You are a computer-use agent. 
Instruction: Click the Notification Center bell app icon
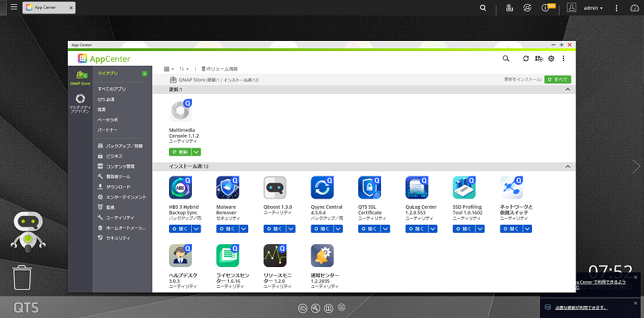pyautogui.click(x=323, y=256)
